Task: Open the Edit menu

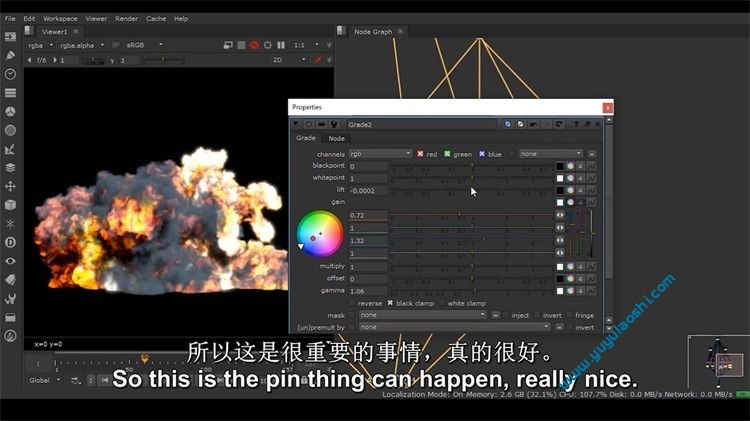Action: click(30, 19)
